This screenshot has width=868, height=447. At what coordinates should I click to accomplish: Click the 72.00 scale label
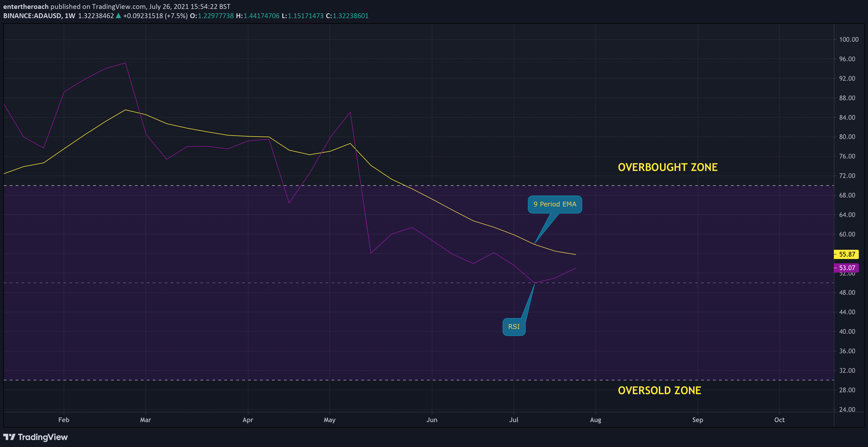[x=847, y=176]
